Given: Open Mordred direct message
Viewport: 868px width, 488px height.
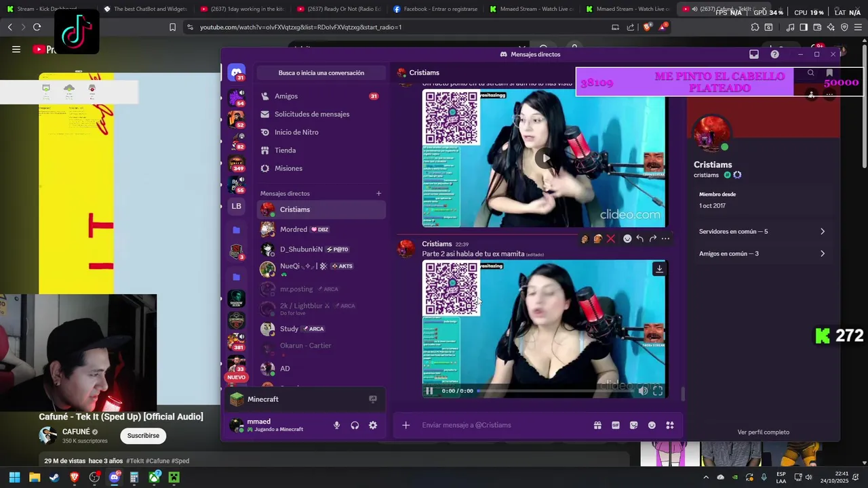Looking at the screenshot, I should [321, 229].
